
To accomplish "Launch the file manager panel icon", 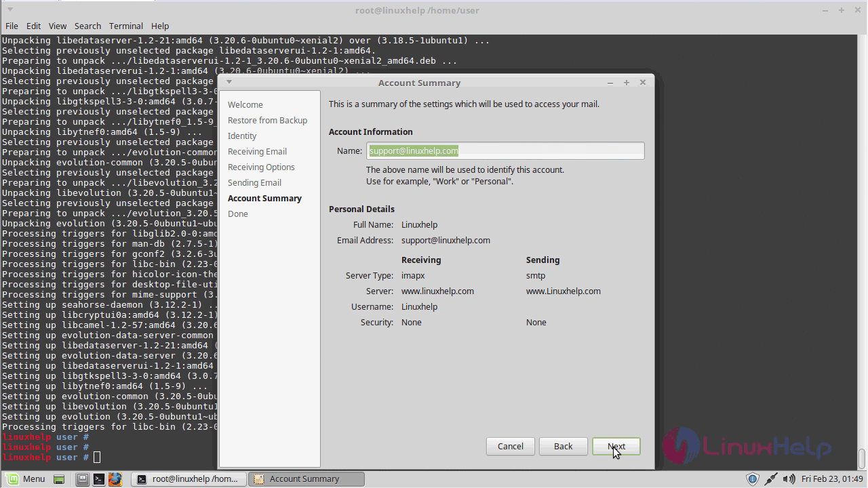I will point(82,479).
